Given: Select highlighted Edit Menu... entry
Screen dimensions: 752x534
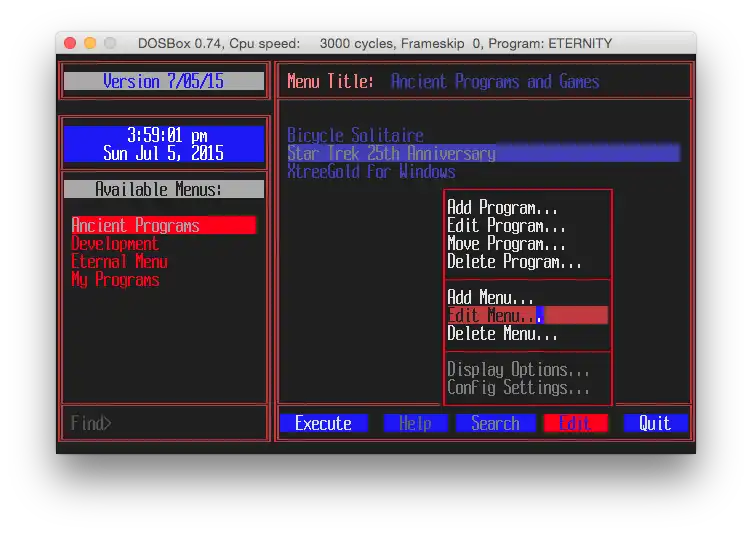Looking at the screenshot, I should point(528,315).
